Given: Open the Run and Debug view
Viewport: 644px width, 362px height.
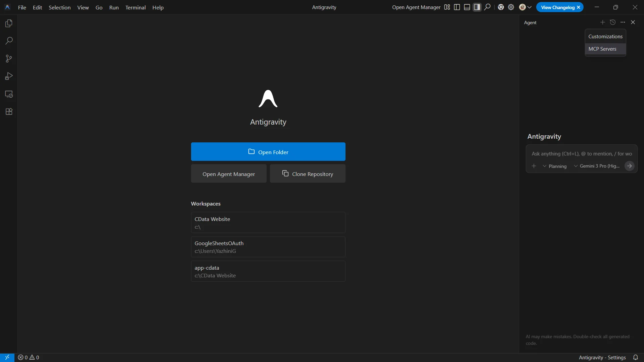Looking at the screenshot, I should point(9,76).
